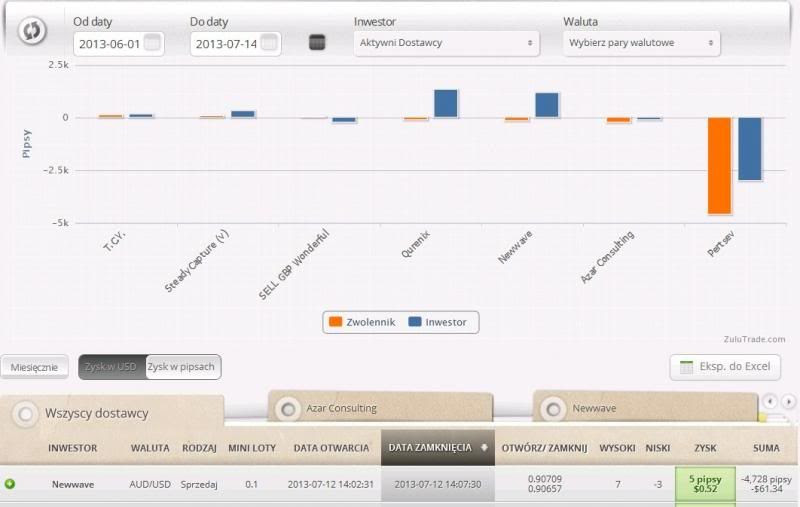
Task: Click the Azar Consulting chart axis label
Action: pos(607,257)
